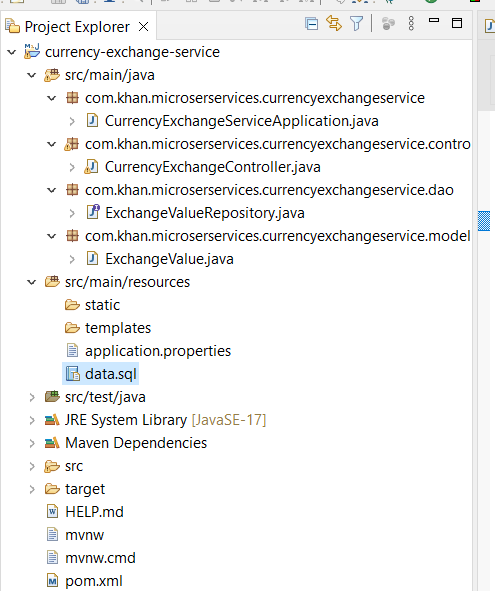The image size is (495, 591).
Task: Click the model package icon
Action: (72, 236)
